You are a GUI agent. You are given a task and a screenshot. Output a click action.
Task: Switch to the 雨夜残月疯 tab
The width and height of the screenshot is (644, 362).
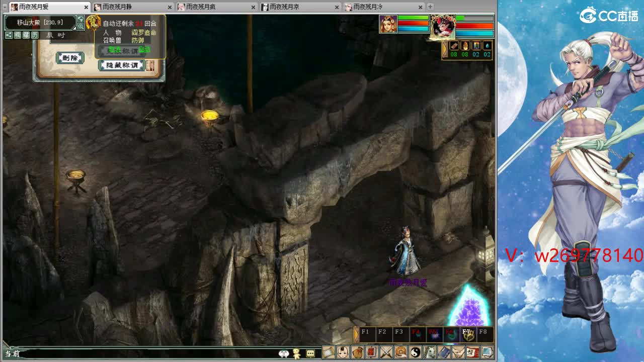tap(217, 7)
